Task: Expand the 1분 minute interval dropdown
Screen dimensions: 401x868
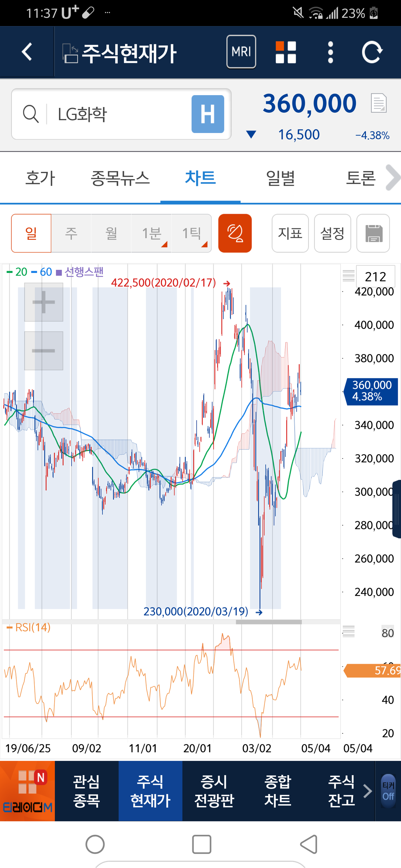Action: tap(151, 233)
